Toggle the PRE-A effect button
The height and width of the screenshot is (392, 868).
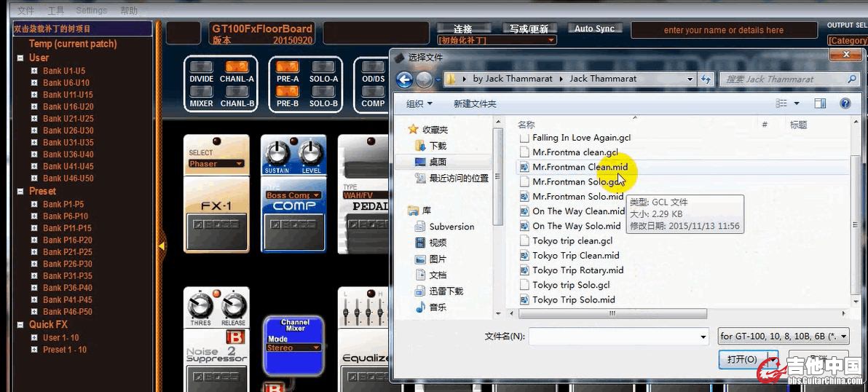(x=288, y=67)
